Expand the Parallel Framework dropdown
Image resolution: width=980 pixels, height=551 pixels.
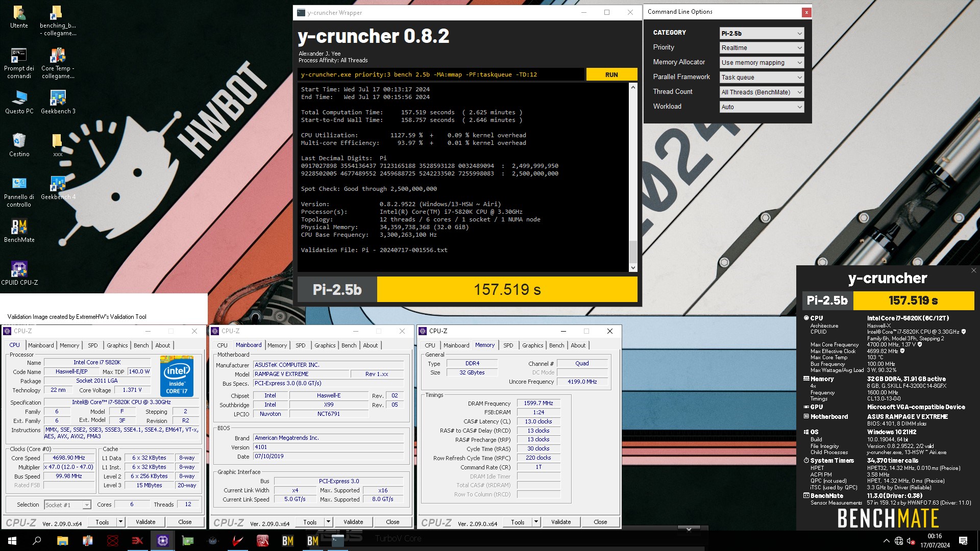762,77
